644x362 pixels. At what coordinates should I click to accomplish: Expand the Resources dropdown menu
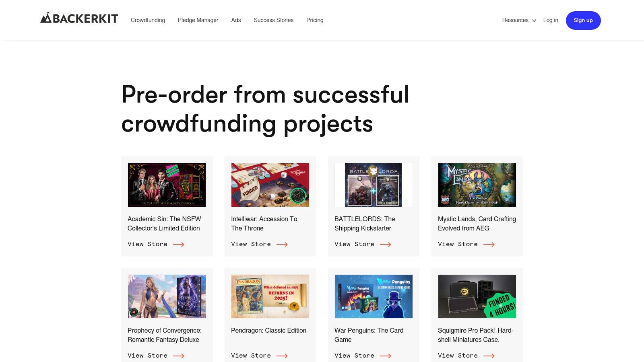519,20
